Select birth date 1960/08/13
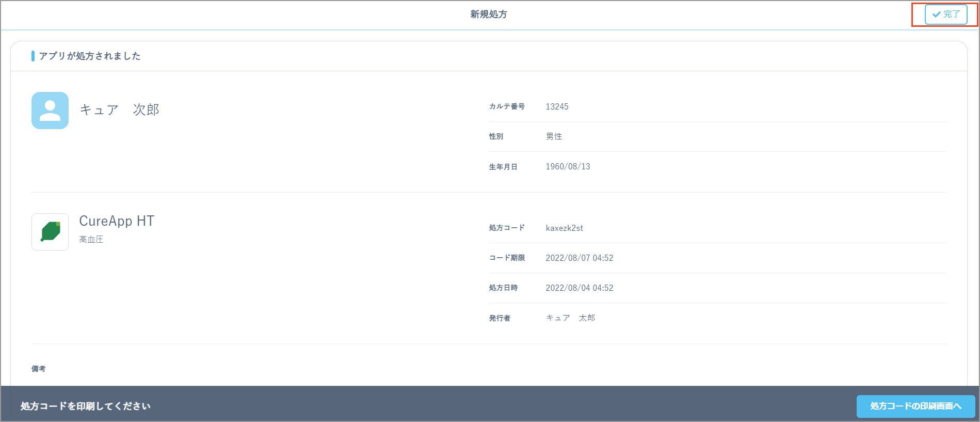 tap(568, 166)
